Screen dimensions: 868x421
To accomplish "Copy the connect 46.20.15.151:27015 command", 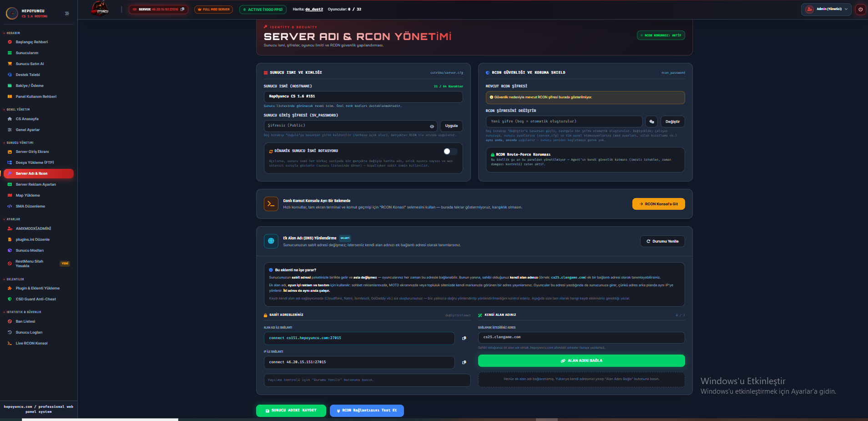I will tap(464, 362).
